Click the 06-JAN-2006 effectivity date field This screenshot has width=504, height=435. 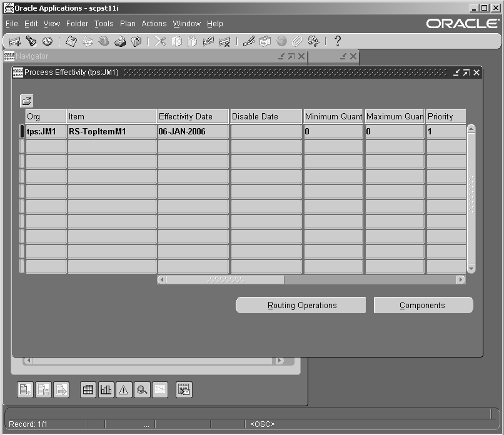193,131
